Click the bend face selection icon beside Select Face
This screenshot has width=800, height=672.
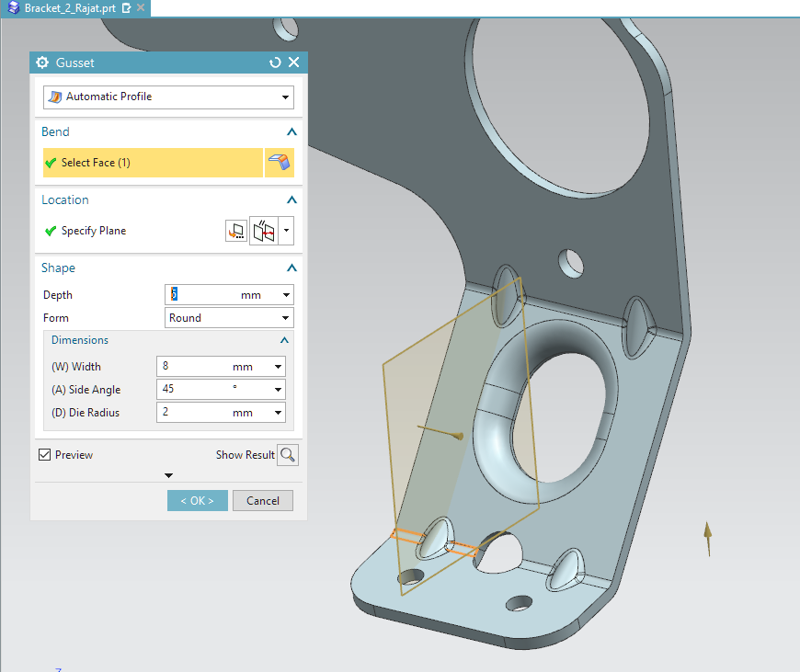tap(280, 163)
